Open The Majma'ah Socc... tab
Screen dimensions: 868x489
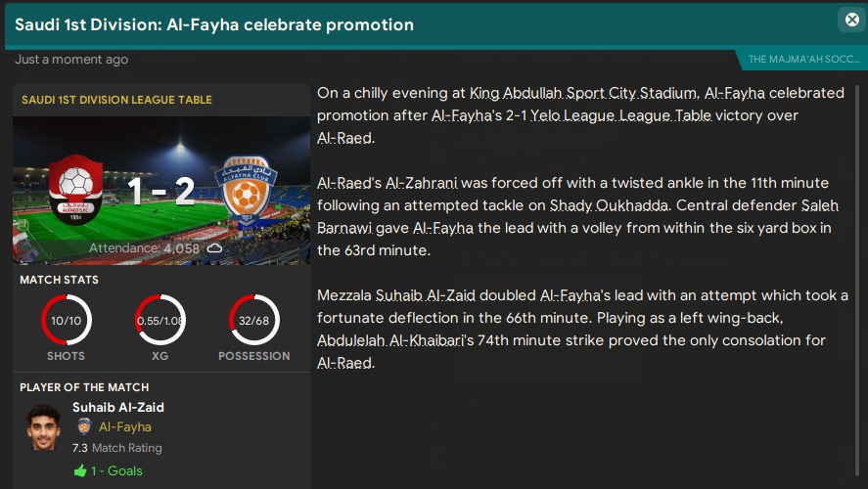(804, 60)
